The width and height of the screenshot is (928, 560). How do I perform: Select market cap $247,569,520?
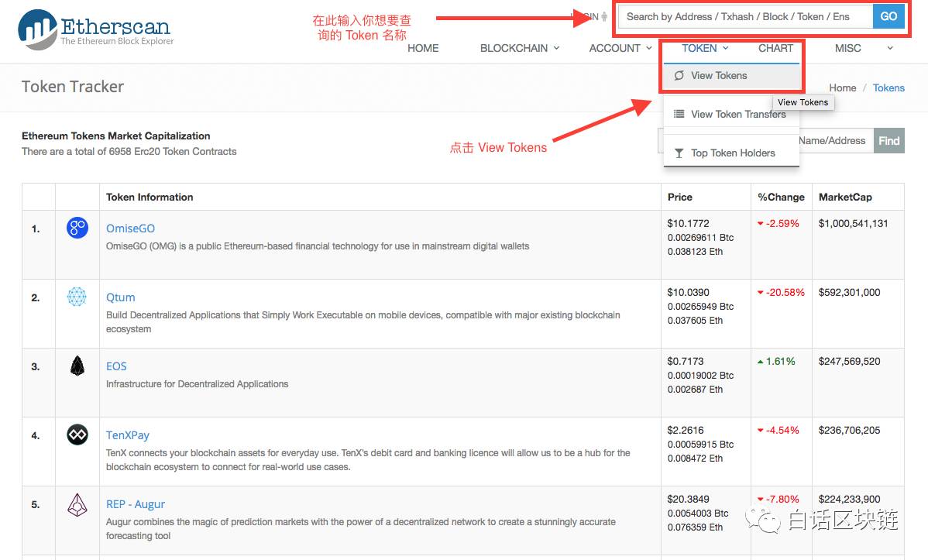849,361
